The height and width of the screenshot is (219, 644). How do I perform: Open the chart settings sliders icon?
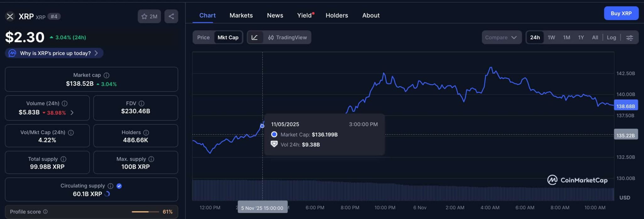click(629, 38)
